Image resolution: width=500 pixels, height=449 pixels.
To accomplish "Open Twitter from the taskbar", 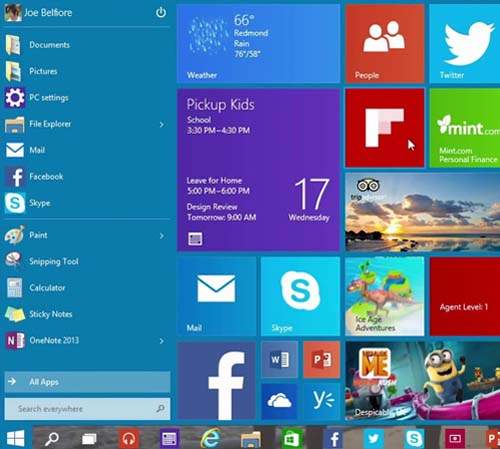I will 374,439.
